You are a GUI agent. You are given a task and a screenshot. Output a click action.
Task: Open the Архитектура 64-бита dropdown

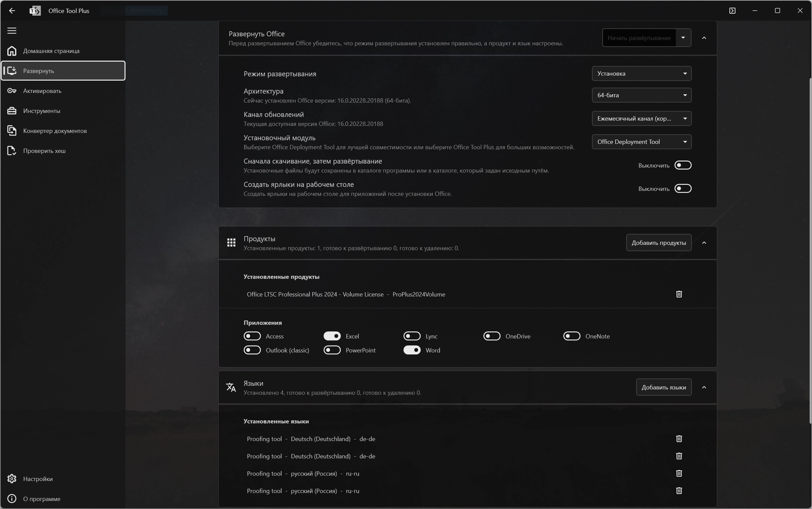(642, 95)
